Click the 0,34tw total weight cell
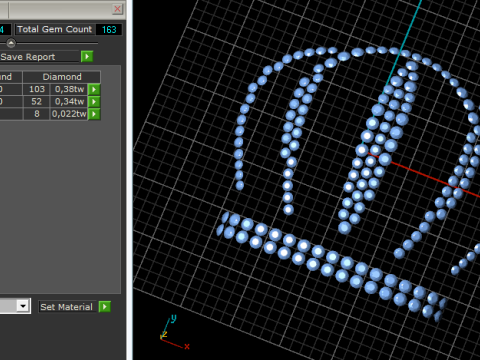 pyautogui.click(x=69, y=101)
